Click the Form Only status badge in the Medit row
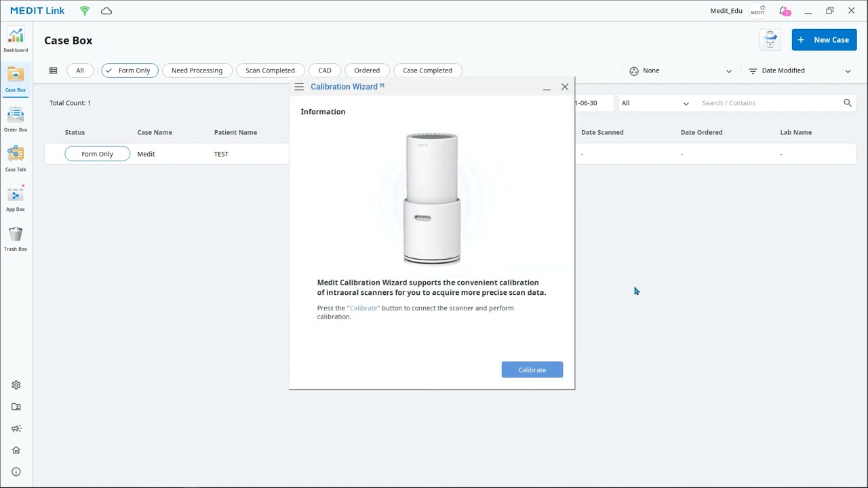The height and width of the screenshot is (488, 868). point(98,154)
